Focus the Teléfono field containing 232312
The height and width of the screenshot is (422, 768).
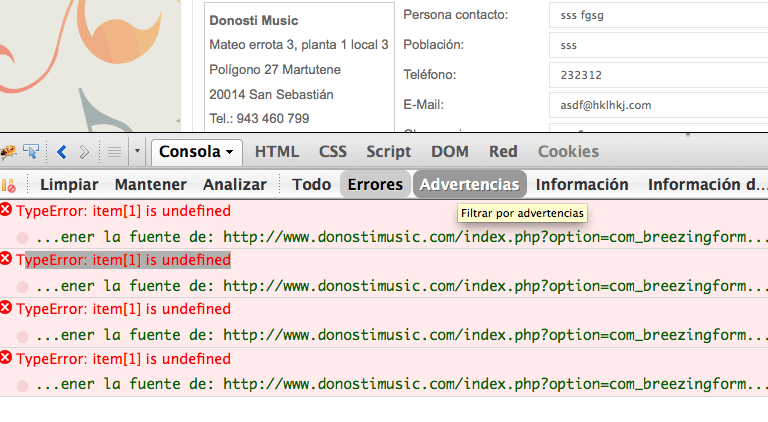(x=658, y=75)
